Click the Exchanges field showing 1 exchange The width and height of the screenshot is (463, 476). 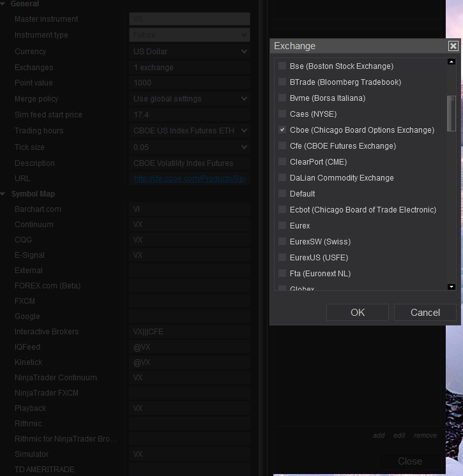[190, 68]
